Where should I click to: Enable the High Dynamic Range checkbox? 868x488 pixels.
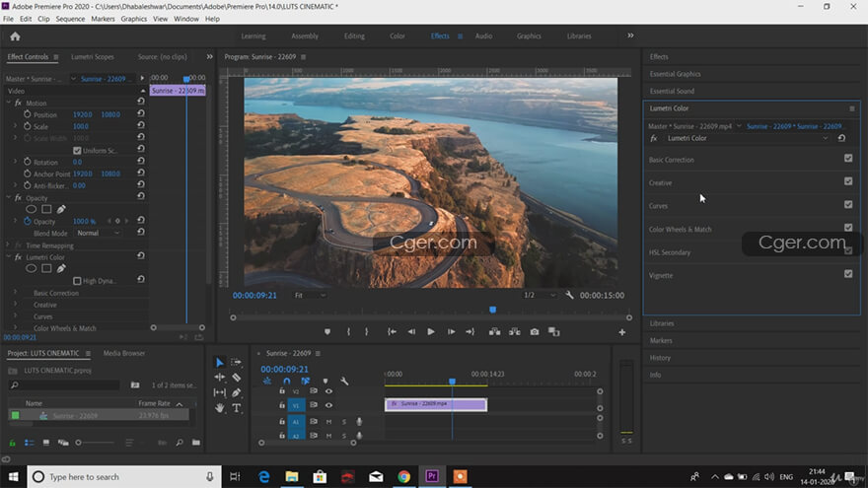point(77,281)
